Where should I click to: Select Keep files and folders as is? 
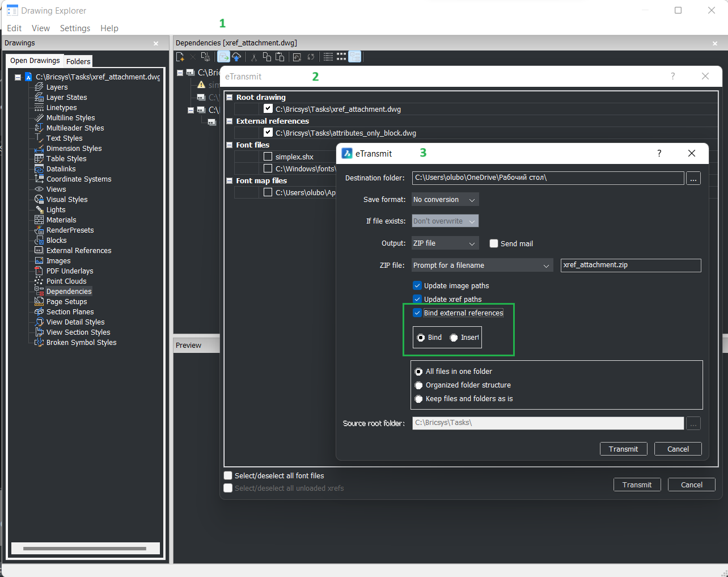coord(418,399)
